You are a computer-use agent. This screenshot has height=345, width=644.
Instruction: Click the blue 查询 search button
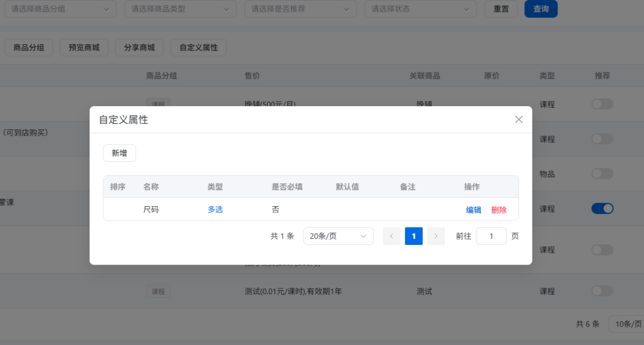click(x=541, y=9)
